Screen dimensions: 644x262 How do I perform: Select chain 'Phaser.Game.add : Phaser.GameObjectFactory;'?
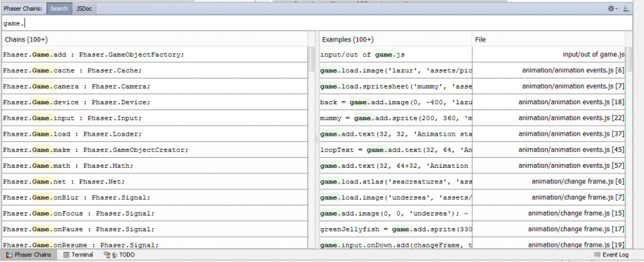[155, 55]
